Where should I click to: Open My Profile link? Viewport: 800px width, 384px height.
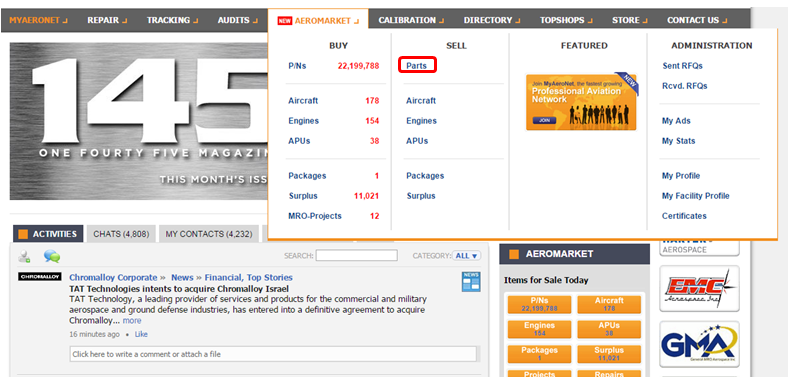(681, 176)
